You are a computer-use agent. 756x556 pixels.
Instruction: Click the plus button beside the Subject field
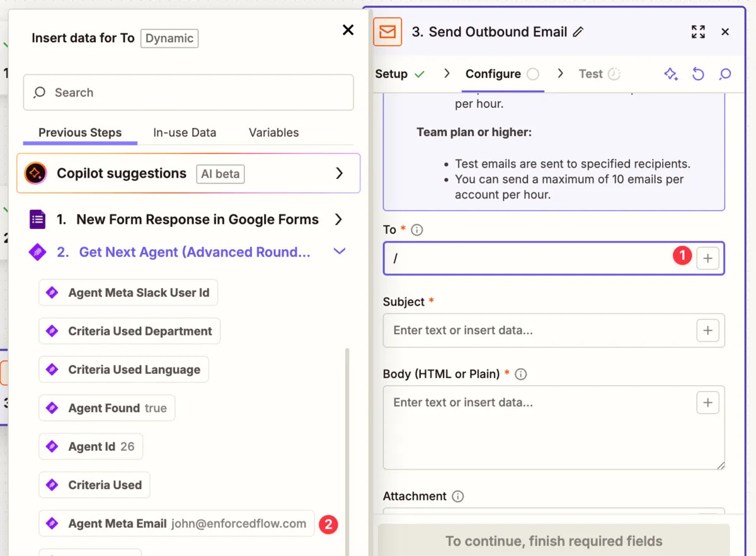[707, 330]
